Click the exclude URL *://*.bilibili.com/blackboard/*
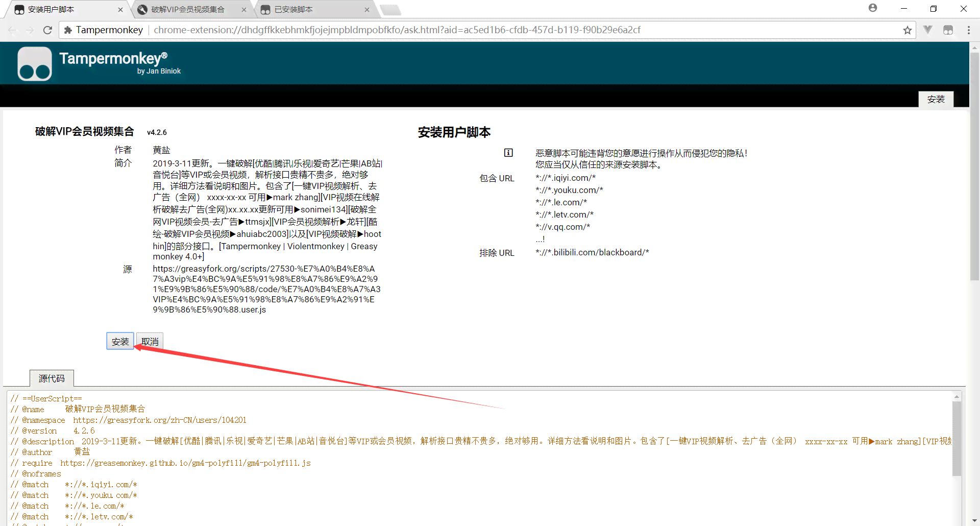Viewport: 980px width, 526px height. tap(592, 252)
